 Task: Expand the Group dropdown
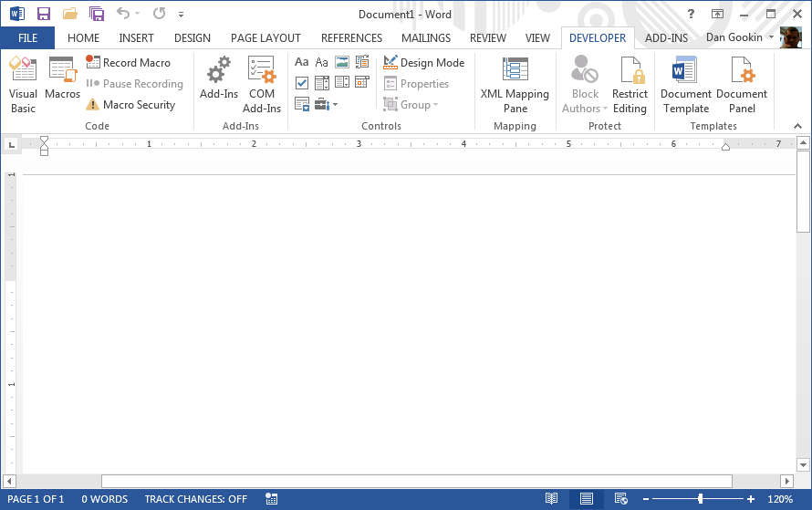click(411, 105)
